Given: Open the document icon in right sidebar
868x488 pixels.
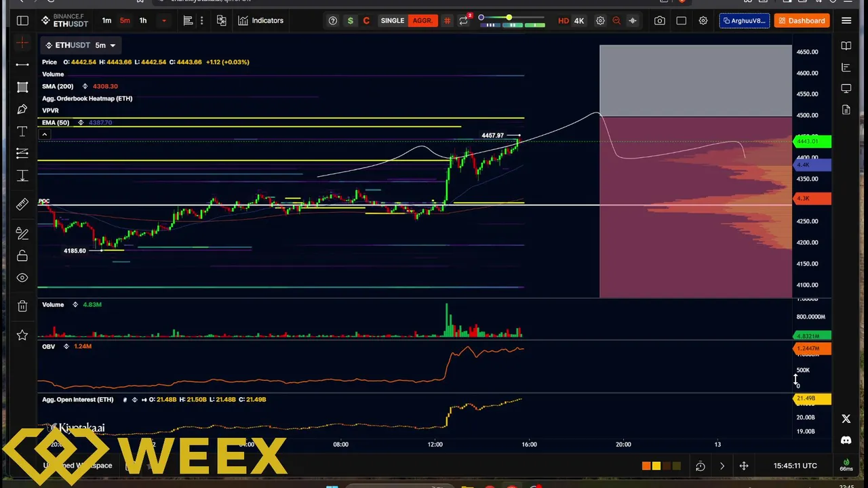Looking at the screenshot, I should (x=846, y=110).
